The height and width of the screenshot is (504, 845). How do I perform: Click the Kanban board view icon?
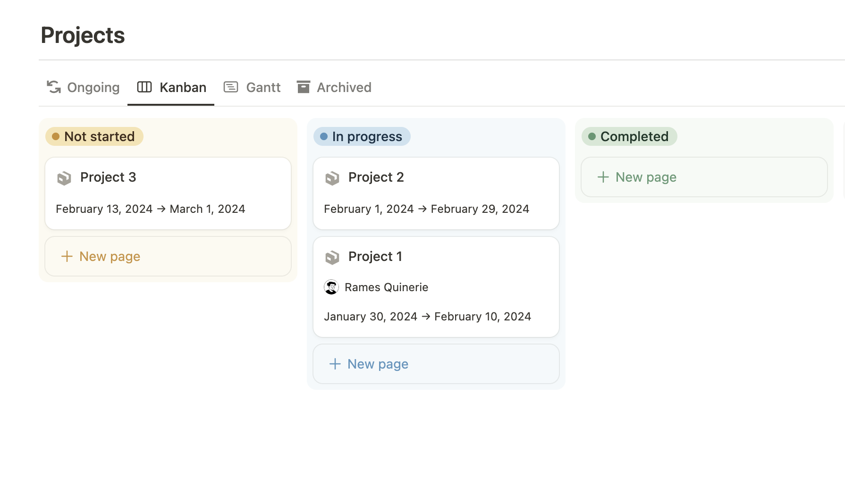[144, 87]
